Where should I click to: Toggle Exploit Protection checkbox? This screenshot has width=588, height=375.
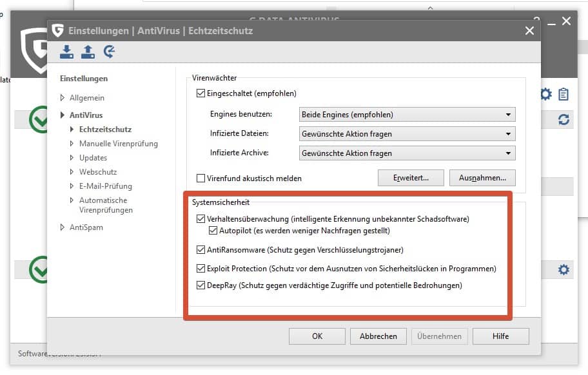click(201, 268)
